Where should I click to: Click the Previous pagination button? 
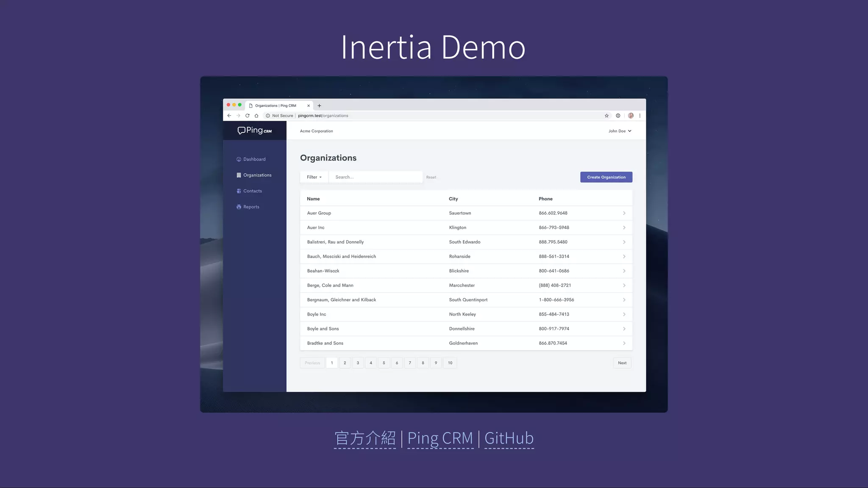point(312,363)
